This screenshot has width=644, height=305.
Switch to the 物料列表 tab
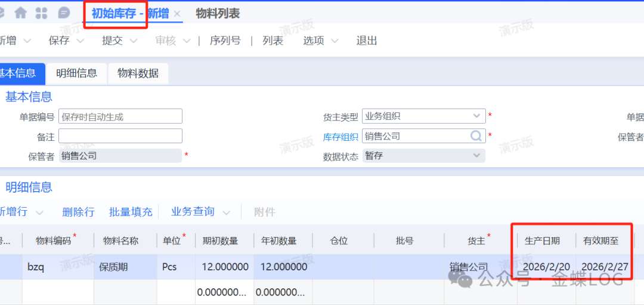pyautogui.click(x=218, y=13)
